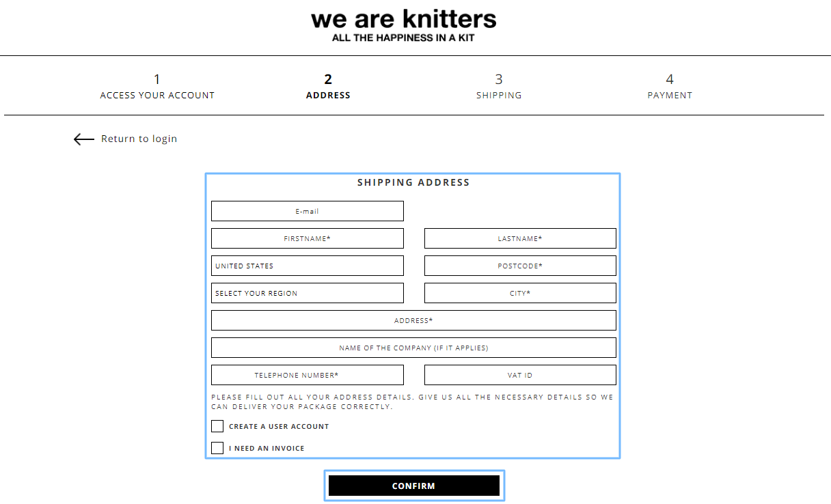831x504 pixels.
Task: Click the back arrow icon
Action: tap(84, 139)
